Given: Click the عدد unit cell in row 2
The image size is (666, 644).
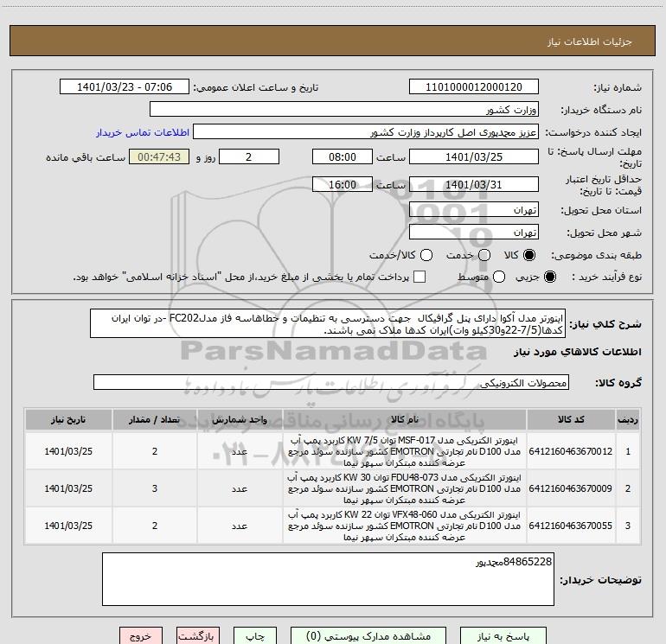Looking at the screenshot, I should (x=240, y=488).
